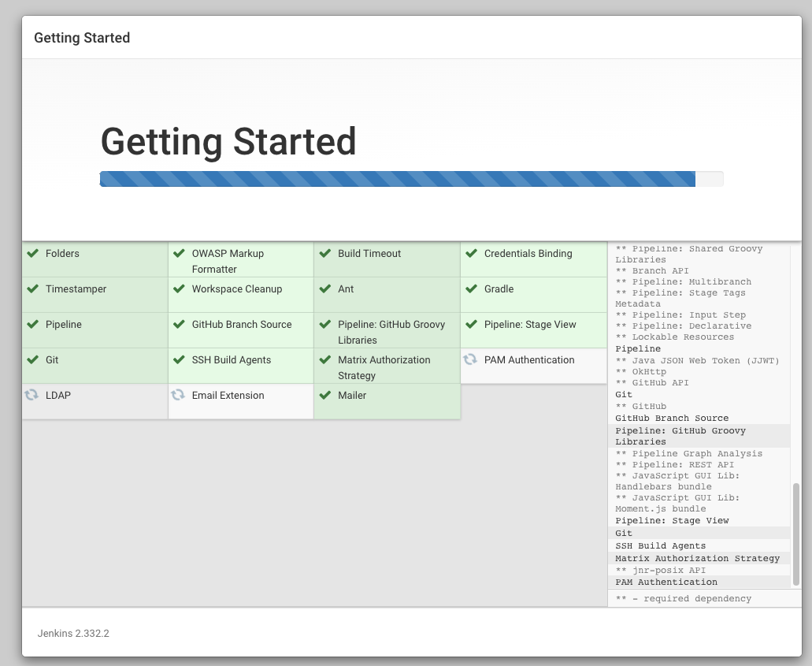Image resolution: width=812 pixels, height=666 pixels.
Task: Click 'OkHttp' in the install log
Action: pos(640,371)
